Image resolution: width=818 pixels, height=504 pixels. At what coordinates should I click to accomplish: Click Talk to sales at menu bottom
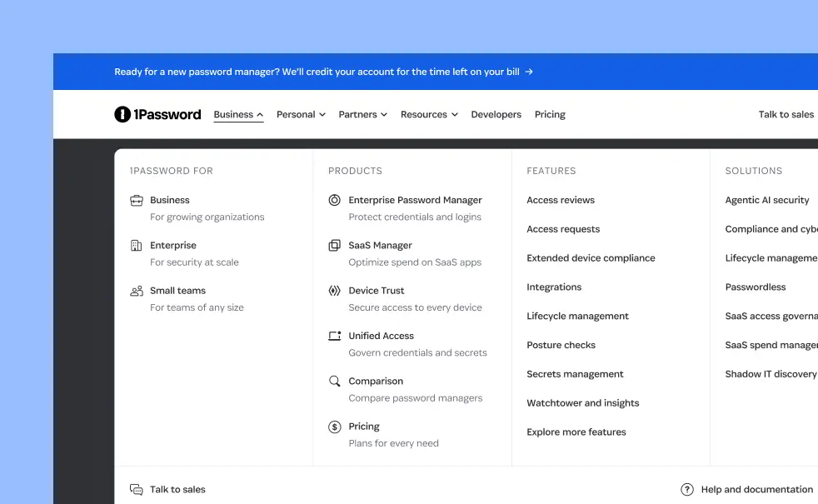click(177, 489)
